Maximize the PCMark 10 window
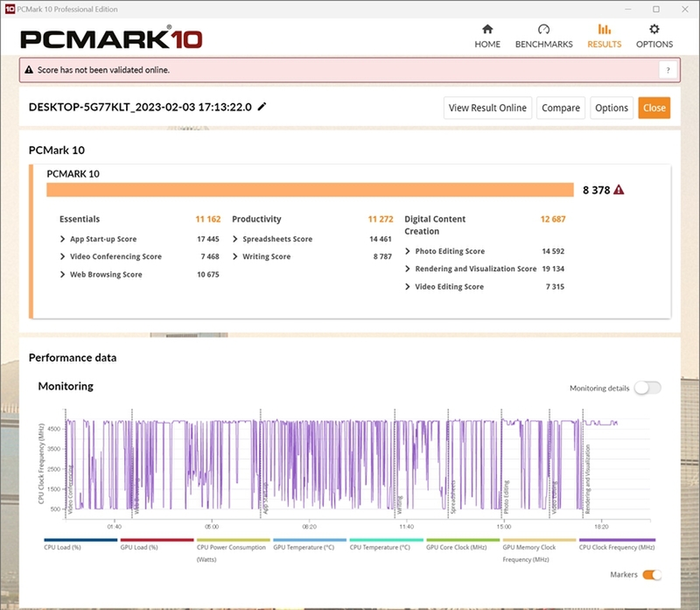Image resolution: width=700 pixels, height=610 pixels. point(655,9)
